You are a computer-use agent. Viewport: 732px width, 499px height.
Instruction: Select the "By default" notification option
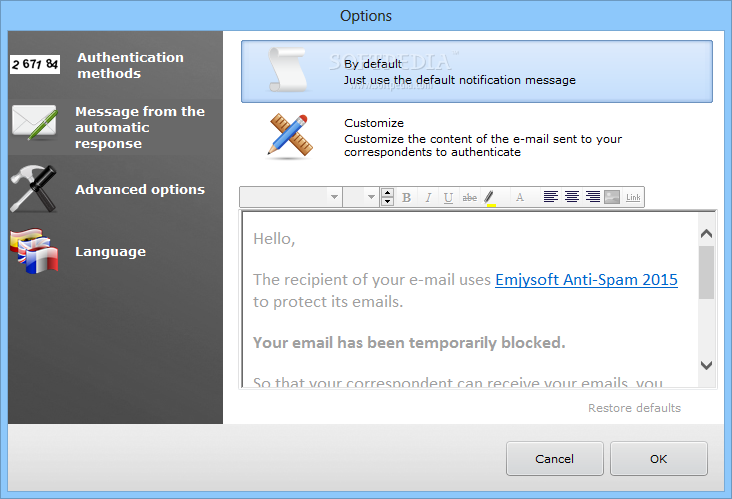pyautogui.click(x=476, y=72)
